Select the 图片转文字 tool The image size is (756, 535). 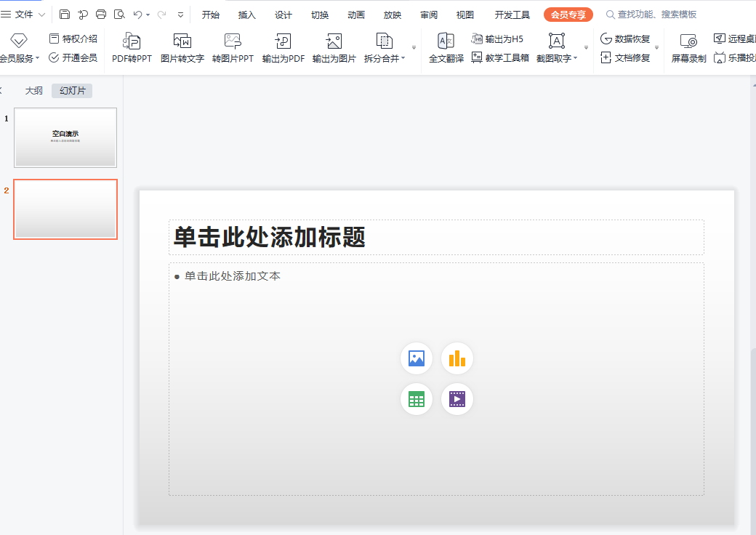(x=182, y=47)
